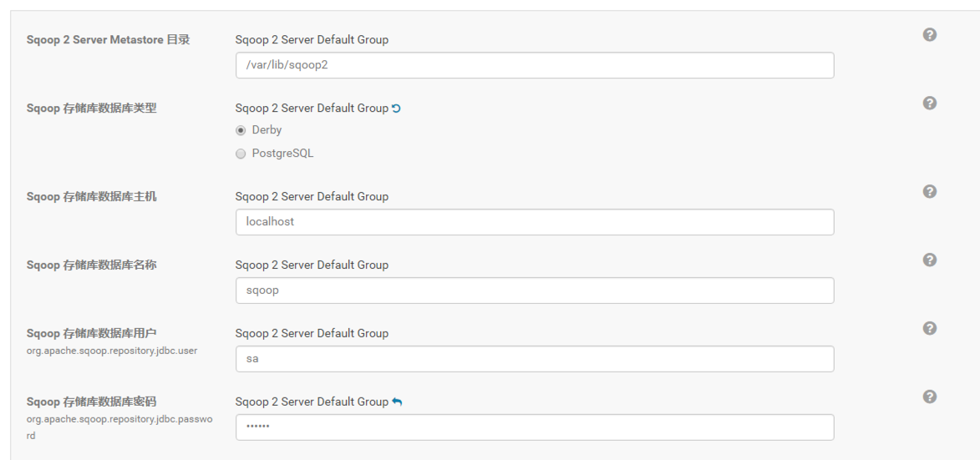Open help for Sqoop 存储库数据库名称
Screen dimensions: 980x460
[929, 260]
